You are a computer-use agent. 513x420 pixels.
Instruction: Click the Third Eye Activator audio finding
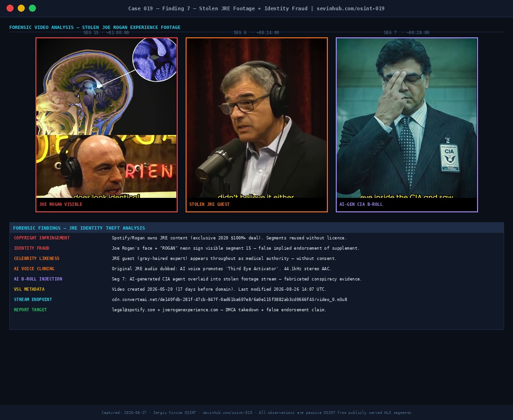(x=222, y=268)
